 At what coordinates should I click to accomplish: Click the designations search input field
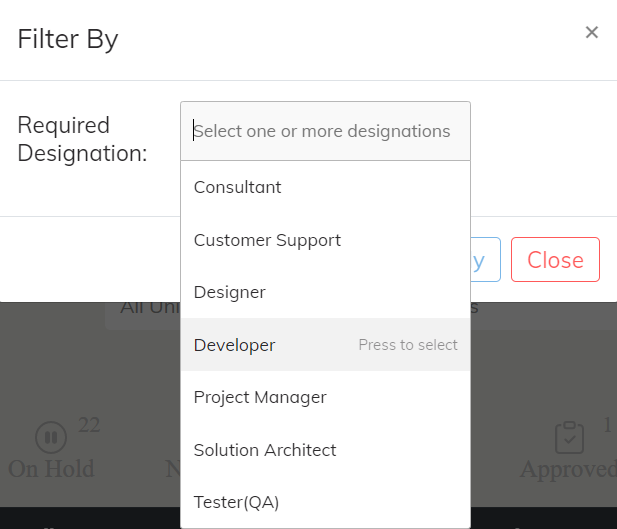point(325,131)
